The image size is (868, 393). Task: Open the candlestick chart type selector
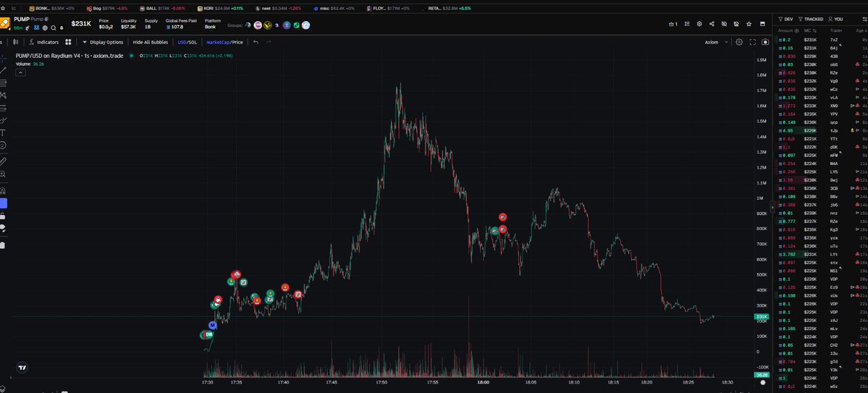[x=15, y=42]
